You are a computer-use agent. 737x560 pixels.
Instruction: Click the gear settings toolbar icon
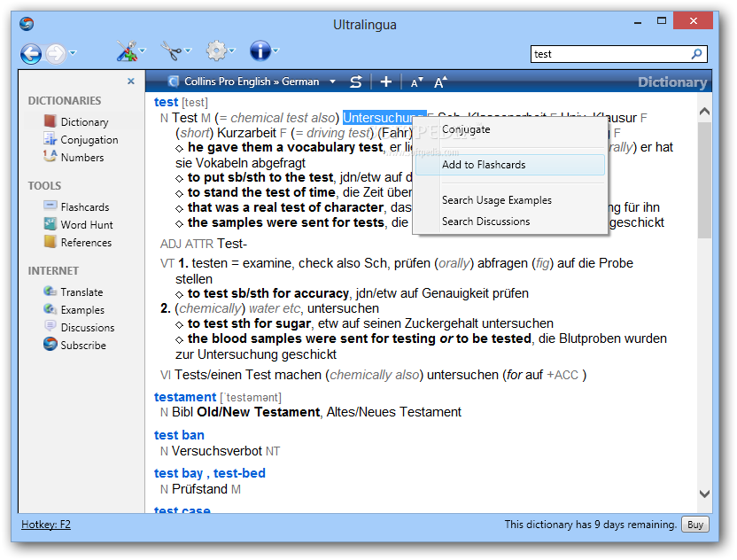[216, 51]
